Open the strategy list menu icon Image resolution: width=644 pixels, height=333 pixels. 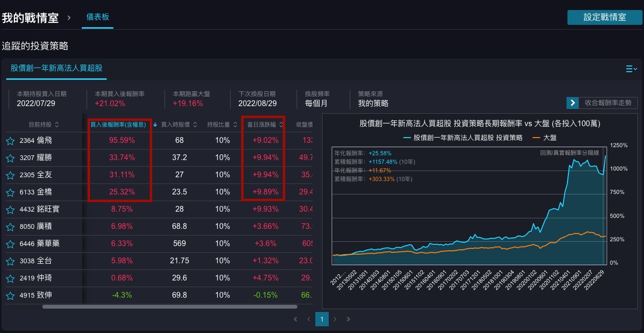click(x=631, y=69)
